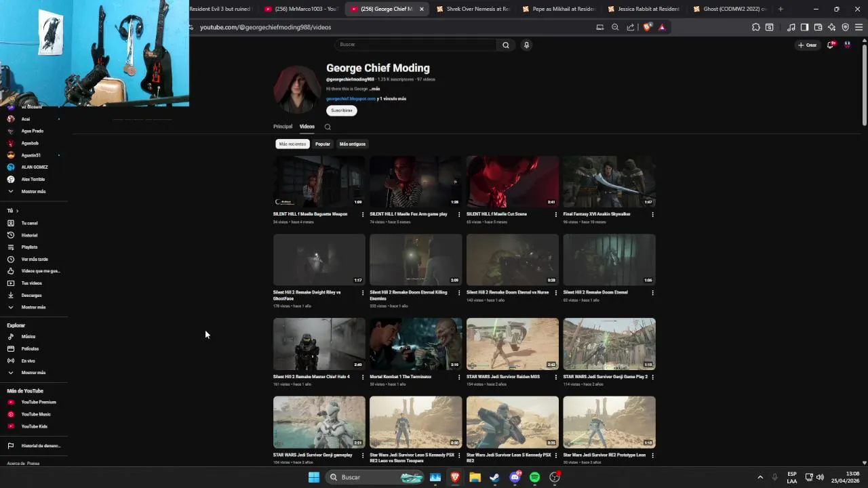
Task: Toggle the browser sidebar panel icon
Action: (804, 27)
